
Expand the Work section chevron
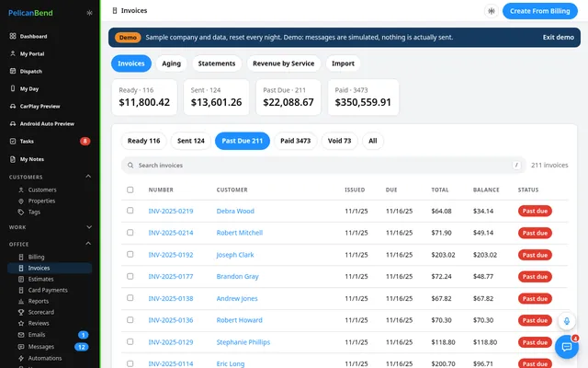89,227
